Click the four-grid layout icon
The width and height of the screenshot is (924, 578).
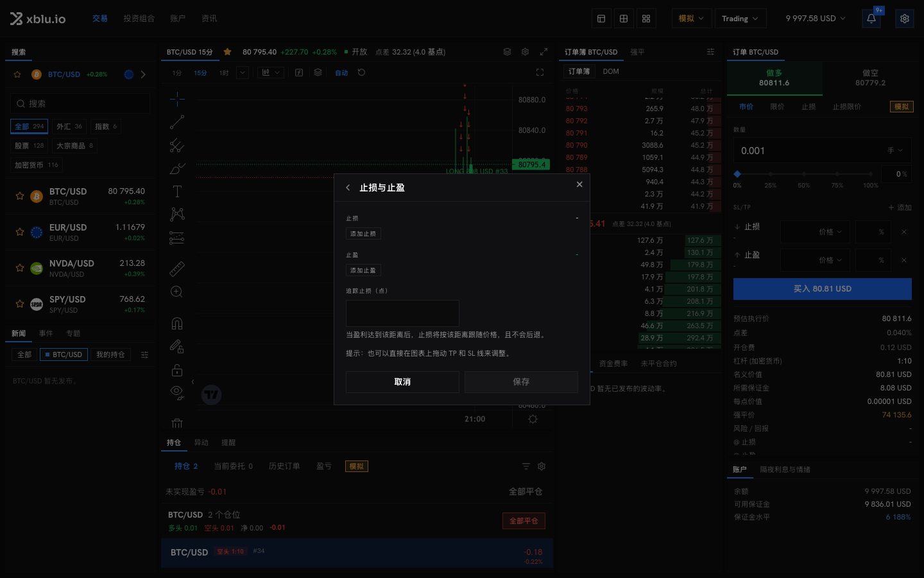click(x=646, y=19)
